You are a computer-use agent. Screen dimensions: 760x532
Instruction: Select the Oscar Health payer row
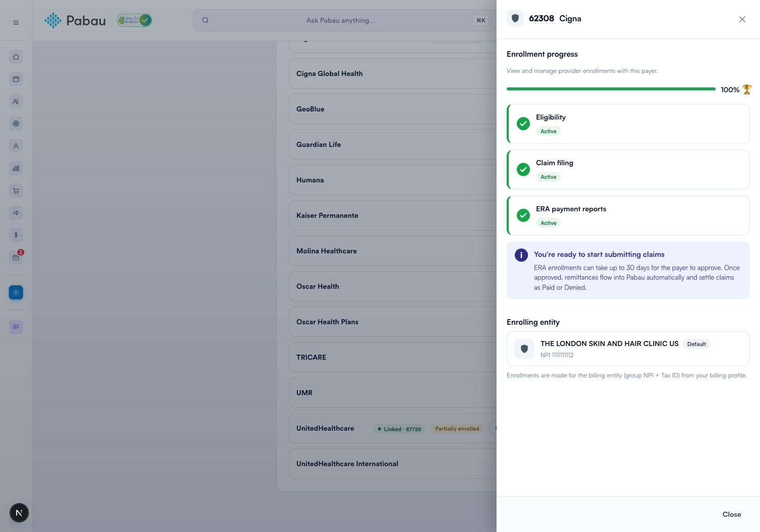393,286
